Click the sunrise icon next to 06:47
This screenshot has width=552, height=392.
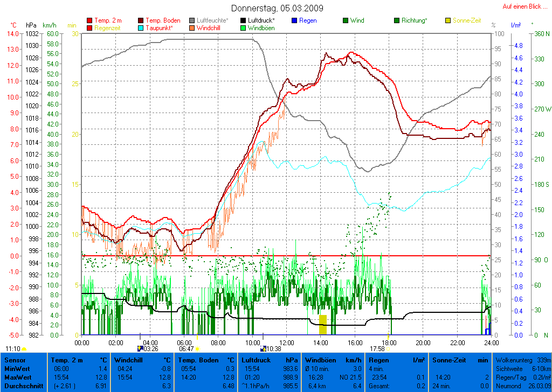(198, 349)
